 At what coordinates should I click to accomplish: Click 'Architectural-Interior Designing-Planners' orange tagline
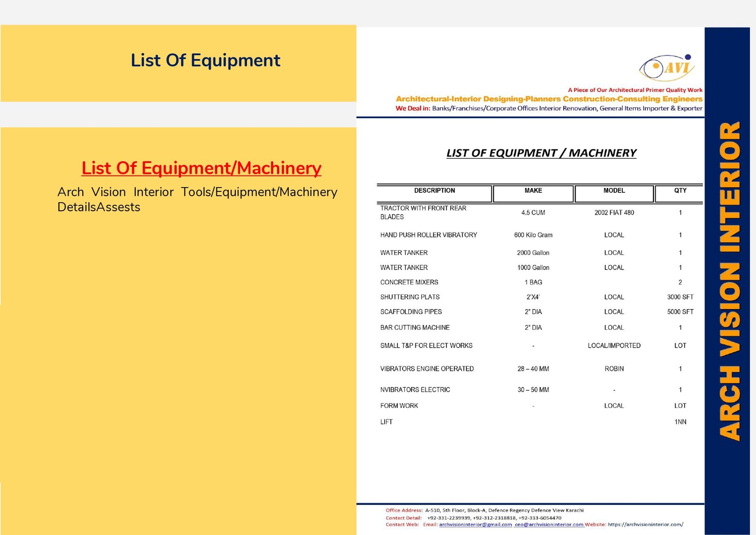coord(478,99)
